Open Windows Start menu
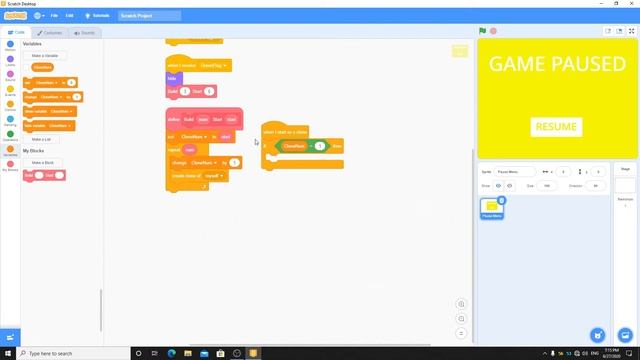640x360 pixels. point(8,353)
